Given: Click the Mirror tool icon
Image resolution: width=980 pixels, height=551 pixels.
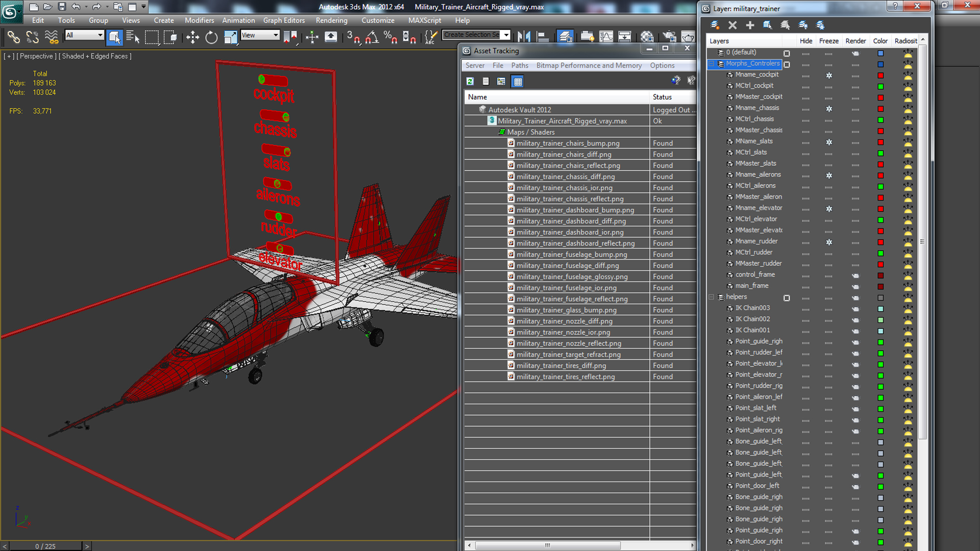Looking at the screenshot, I should point(524,37).
